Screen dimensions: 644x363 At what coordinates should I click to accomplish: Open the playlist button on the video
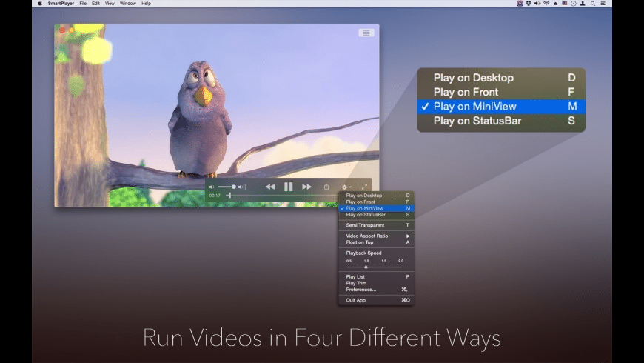point(366,33)
